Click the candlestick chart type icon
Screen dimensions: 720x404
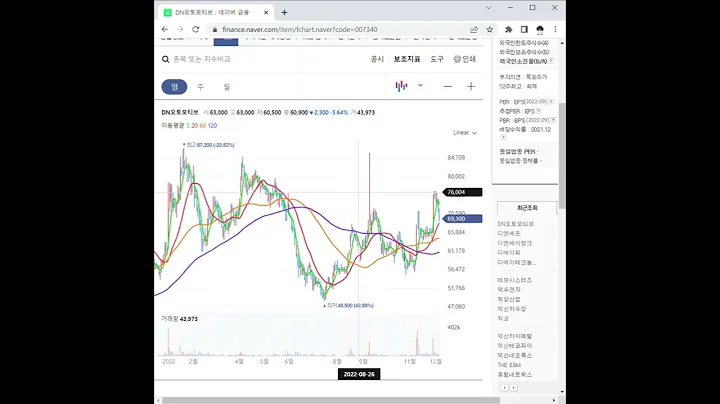point(401,86)
